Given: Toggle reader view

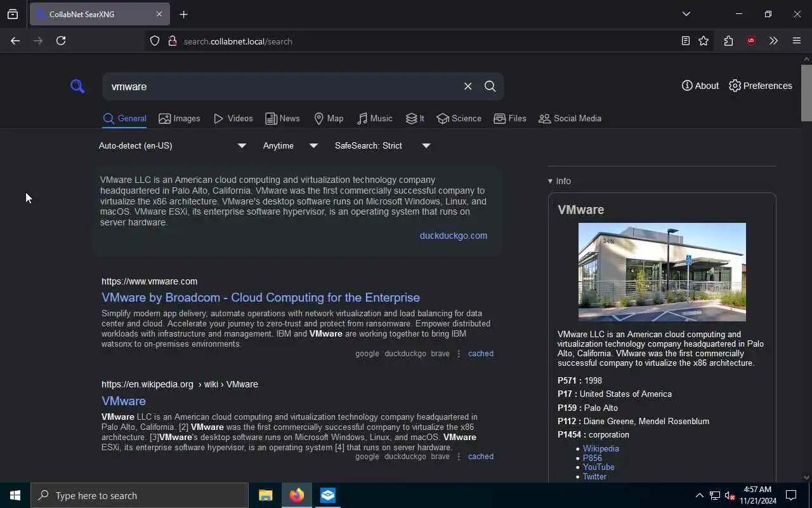Looking at the screenshot, I should (x=685, y=41).
